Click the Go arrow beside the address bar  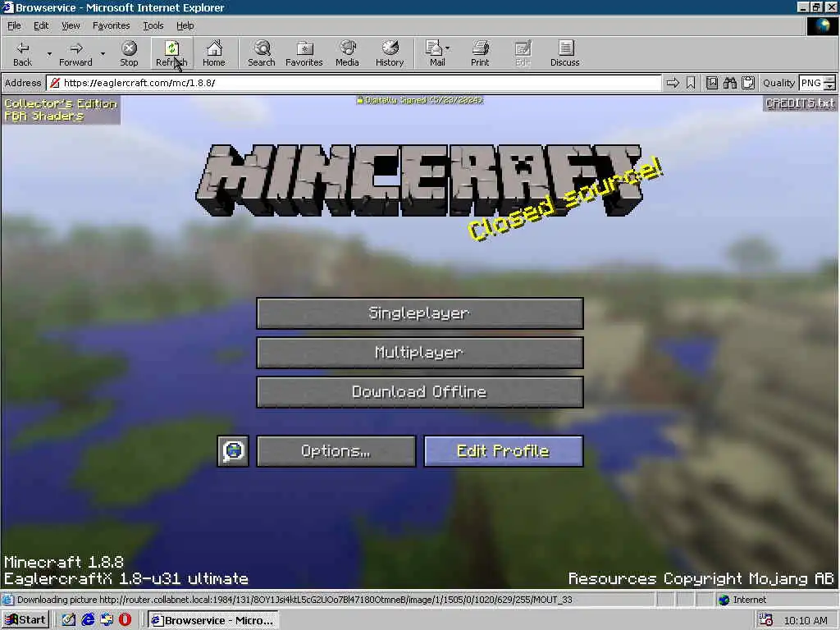point(673,83)
